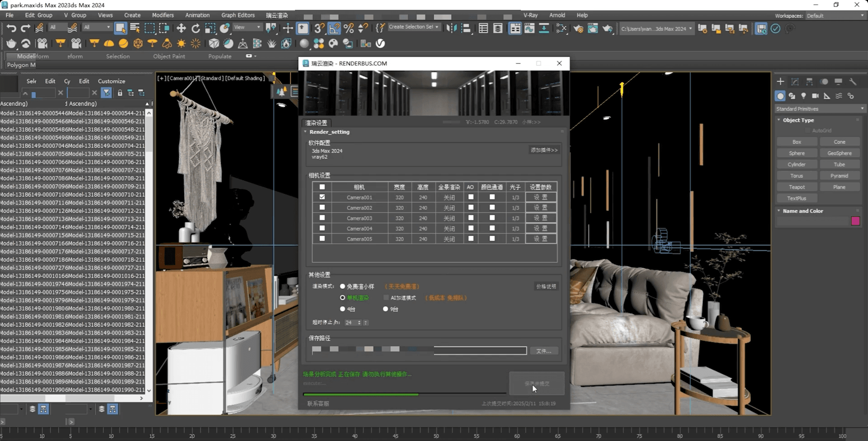
Task: Check the Camera002 row checkbox
Action: (322, 207)
